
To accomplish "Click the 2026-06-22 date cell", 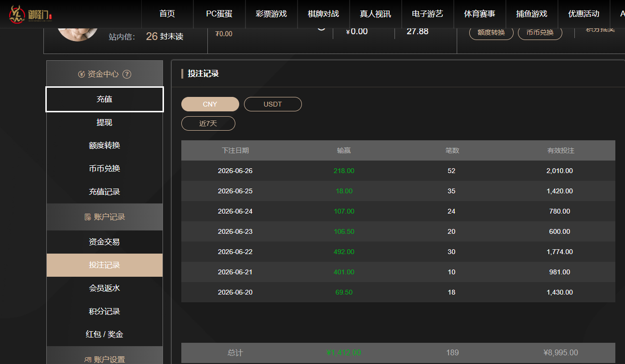I will tap(235, 252).
